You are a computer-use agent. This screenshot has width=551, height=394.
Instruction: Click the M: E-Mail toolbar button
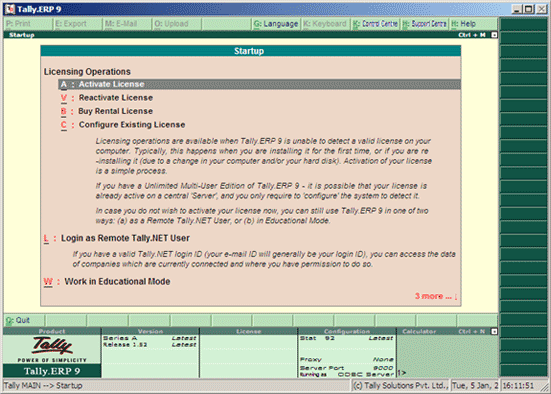127,24
